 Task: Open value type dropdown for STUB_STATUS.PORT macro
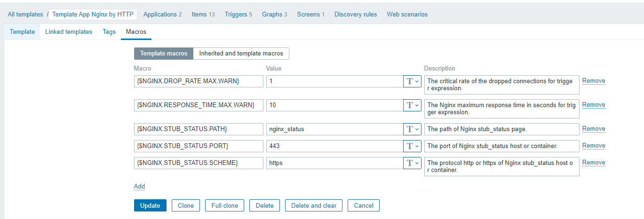(412, 146)
